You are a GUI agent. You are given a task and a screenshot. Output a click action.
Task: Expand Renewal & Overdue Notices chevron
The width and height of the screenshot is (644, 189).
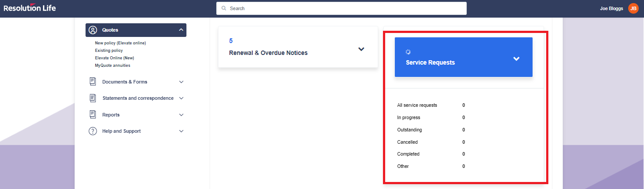pyautogui.click(x=361, y=49)
